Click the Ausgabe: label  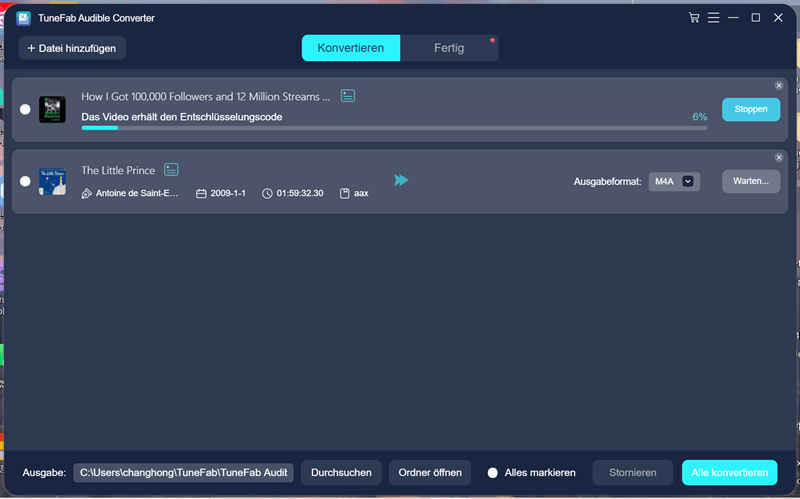pyautogui.click(x=44, y=473)
